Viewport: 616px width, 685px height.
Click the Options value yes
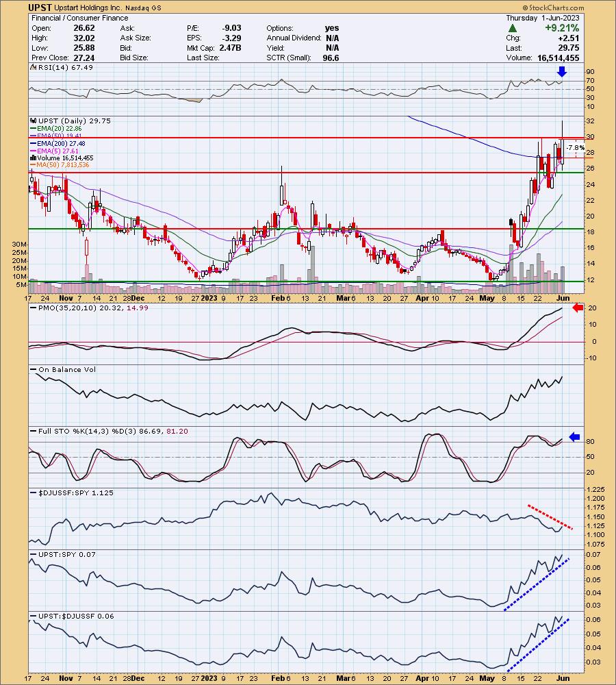pos(332,28)
